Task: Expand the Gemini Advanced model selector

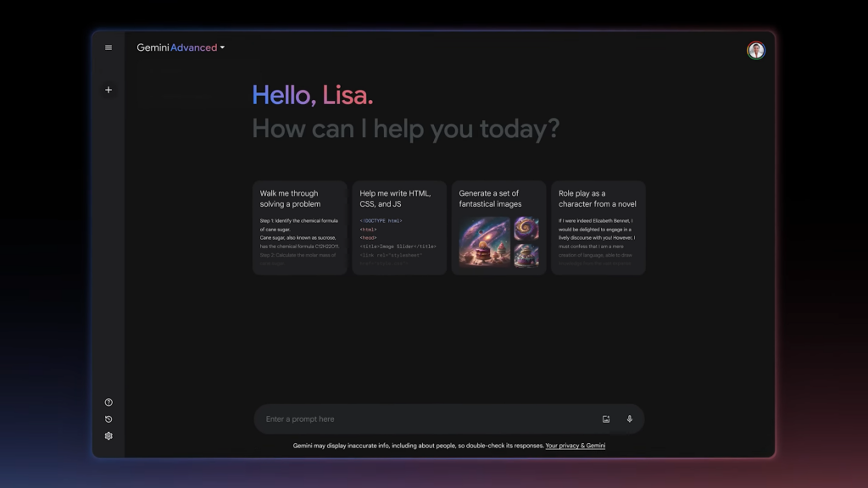Action: (177, 47)
